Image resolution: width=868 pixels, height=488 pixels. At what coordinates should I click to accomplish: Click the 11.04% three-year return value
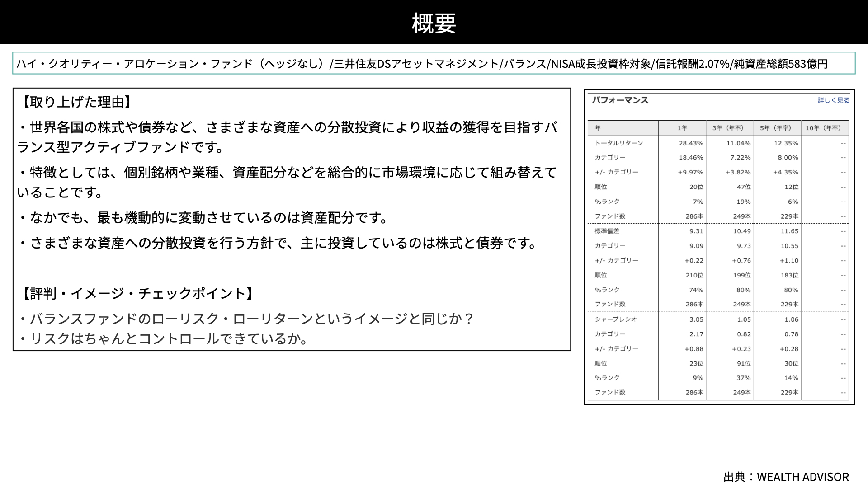[x=738, y=143]
